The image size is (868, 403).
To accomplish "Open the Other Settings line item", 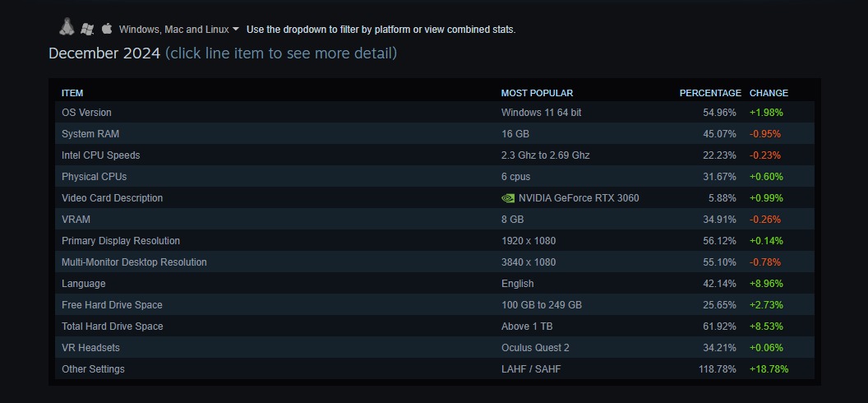I will (x=435, y=369).
